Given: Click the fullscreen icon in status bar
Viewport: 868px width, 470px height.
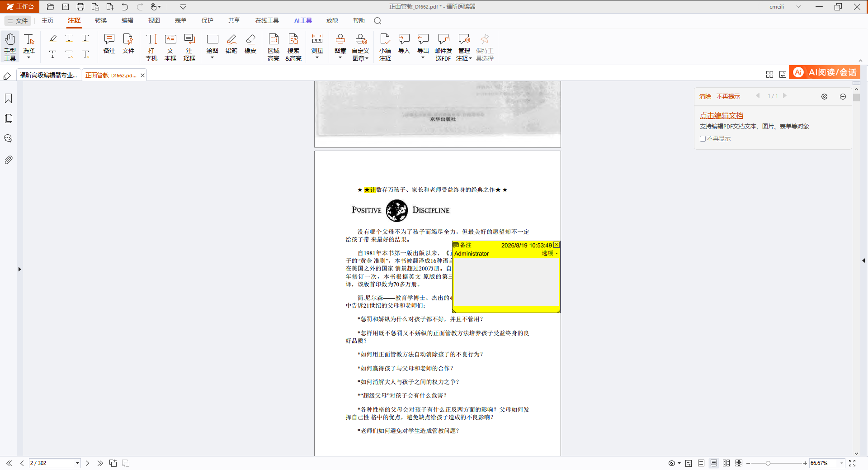Looking at the screenshot, I should [x=852, y=463].
